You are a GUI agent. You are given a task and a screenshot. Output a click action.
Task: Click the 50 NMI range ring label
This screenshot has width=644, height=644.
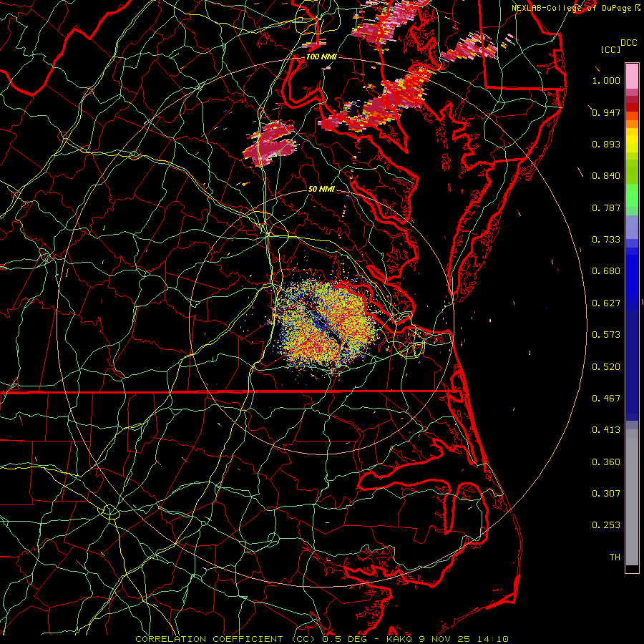point(321,189)
